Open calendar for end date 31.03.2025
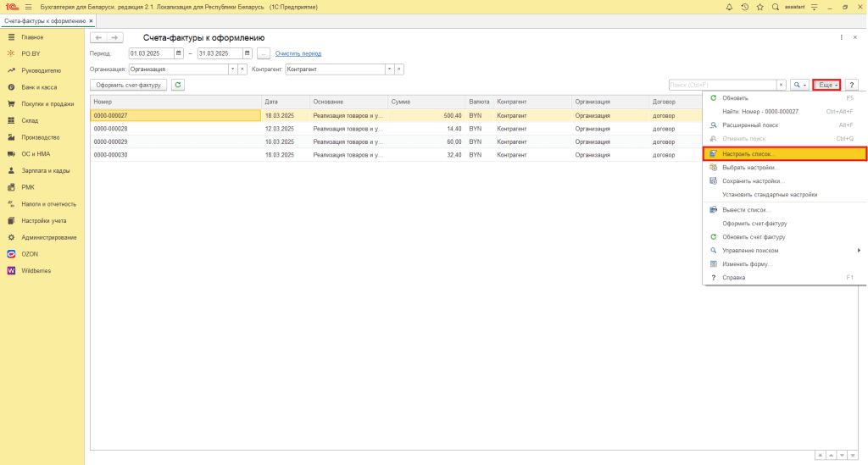 point(247,53)
